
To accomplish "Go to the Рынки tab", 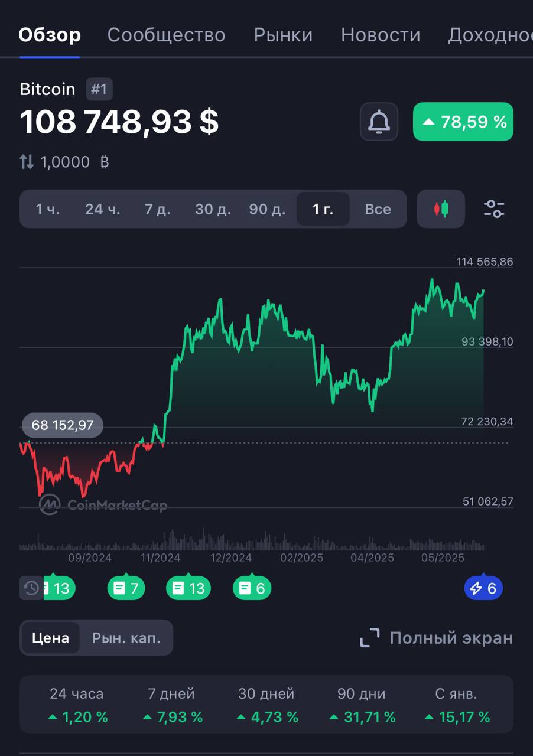I will pyautogui.click(x=283, y=35).
